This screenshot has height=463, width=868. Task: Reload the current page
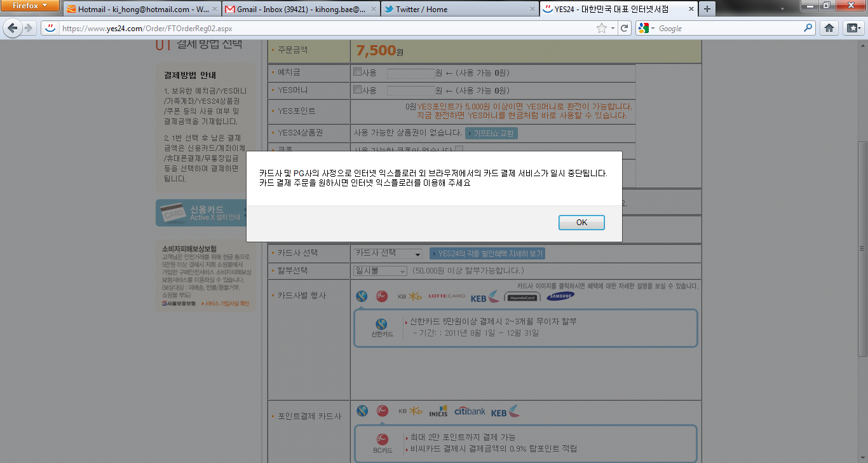tap(625, 28)
